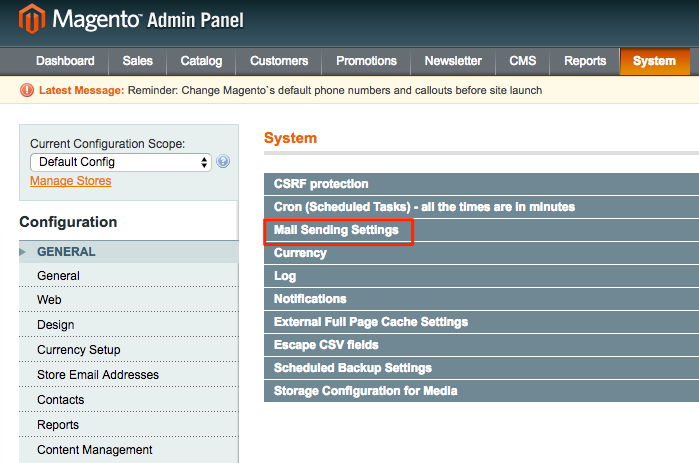Click the Manage Stores link
Viewport: 699px width, 463px height.
[70, 181]
